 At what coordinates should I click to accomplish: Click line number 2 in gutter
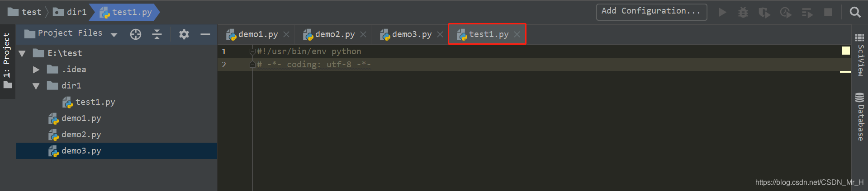click(224, 65)
